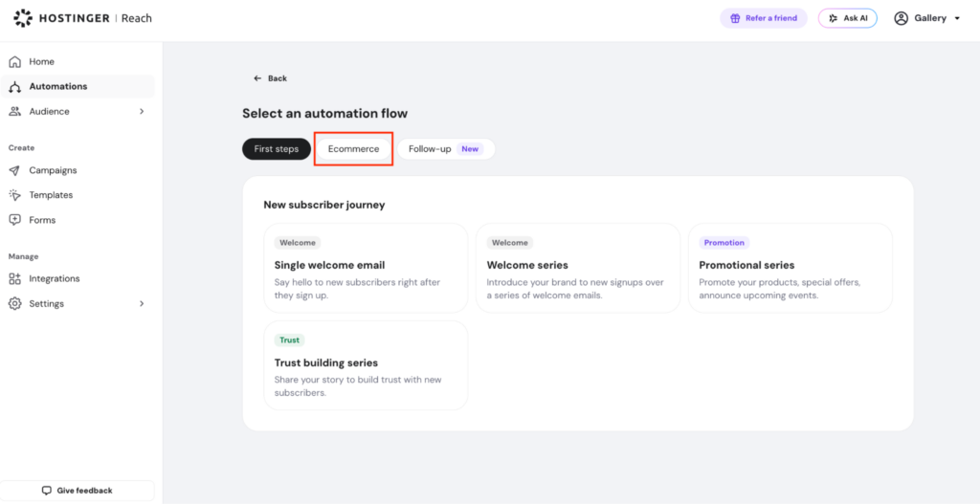Open Campaigns paper plane icon
The height and width of the screenshot is (504, 980).
(x=15, y=170)
